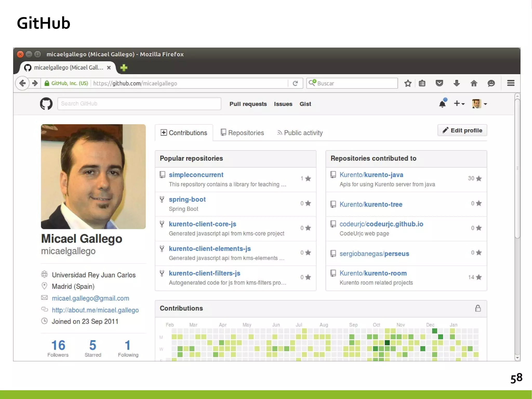Click the page vertical scrollbar thumb
Screen dimensions: 532x399
517,169
